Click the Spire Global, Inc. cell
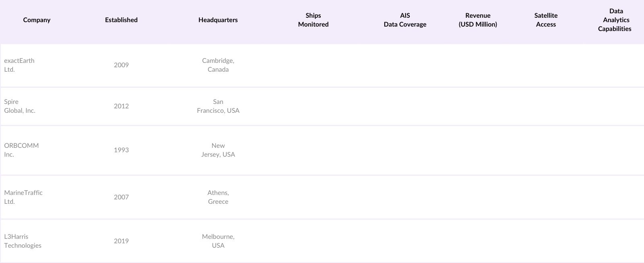 [20, 106]
